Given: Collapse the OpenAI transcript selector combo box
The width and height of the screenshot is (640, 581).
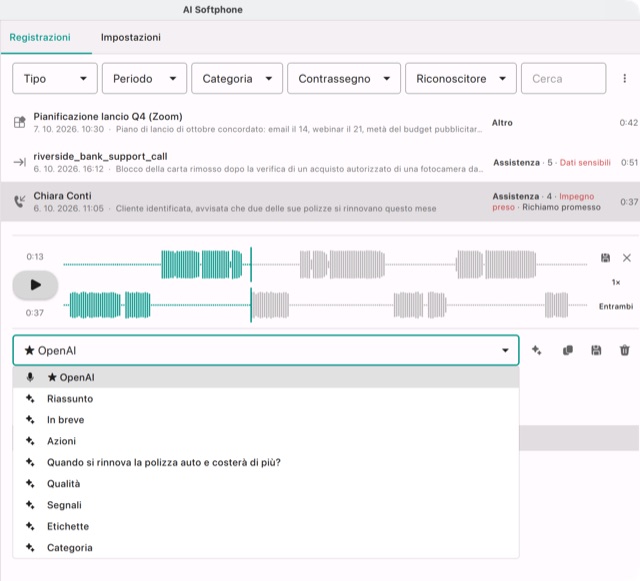Looking at the screenshot, I should click(x=266, y=350).
